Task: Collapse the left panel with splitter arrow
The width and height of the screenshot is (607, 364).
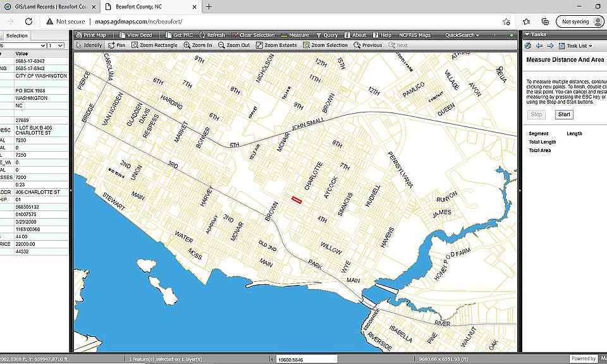Action: tap(71, 191)
